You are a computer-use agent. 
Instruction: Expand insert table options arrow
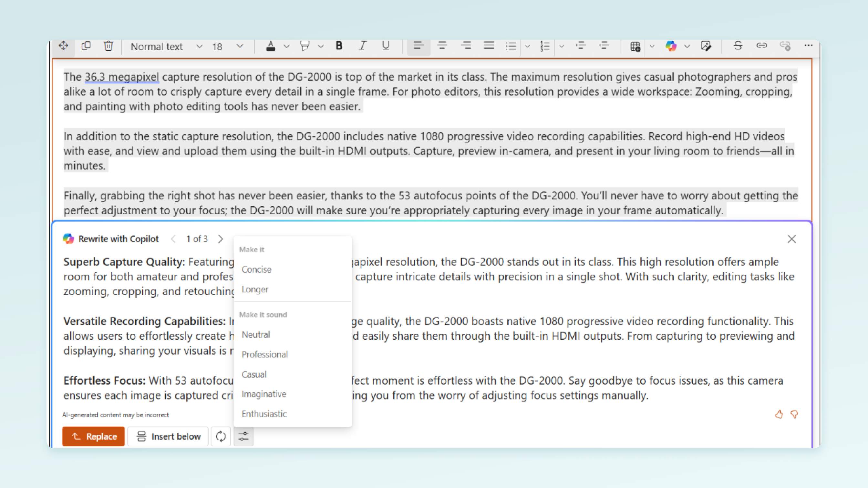tap(652, 46)
